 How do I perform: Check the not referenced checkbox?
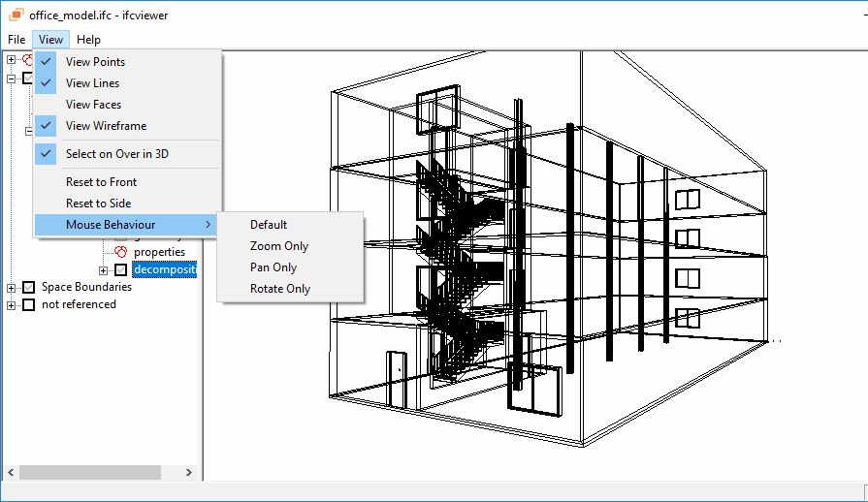tap(29, 304)
